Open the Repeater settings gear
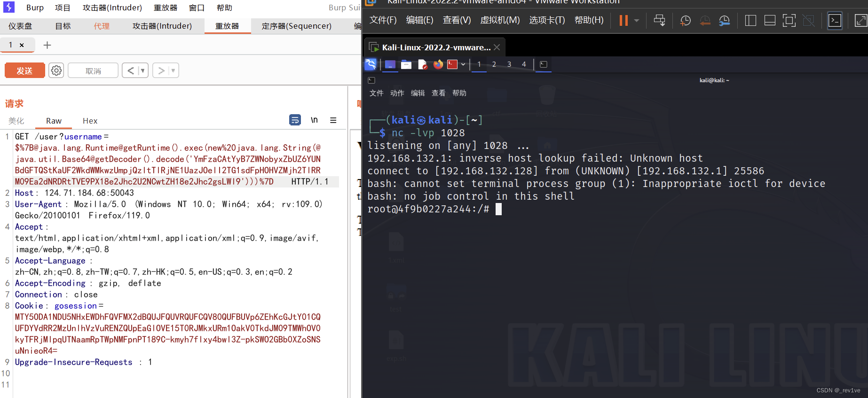This screenshot has height=398, width=868. [56, 70]
